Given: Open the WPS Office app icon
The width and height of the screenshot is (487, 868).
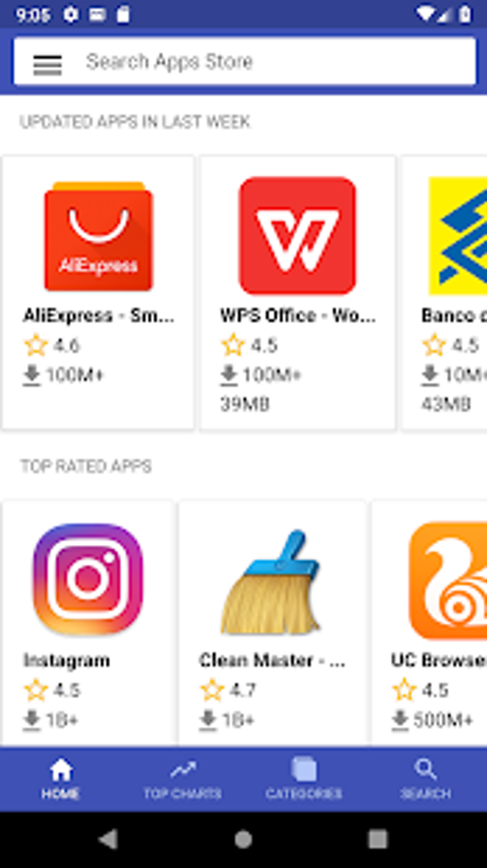Looking at the screenshot, I should [x=297, y=236].
